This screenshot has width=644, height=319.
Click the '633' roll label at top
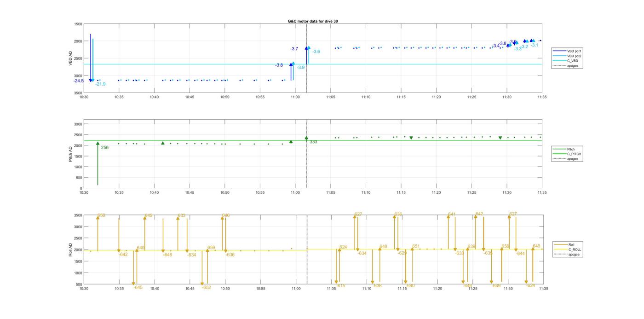[181, 215]
